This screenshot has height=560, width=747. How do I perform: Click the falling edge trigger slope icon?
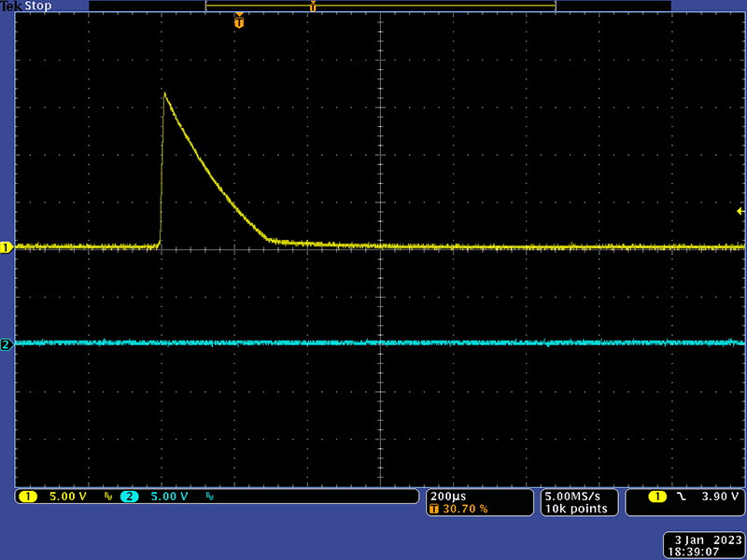click(681, 497)
